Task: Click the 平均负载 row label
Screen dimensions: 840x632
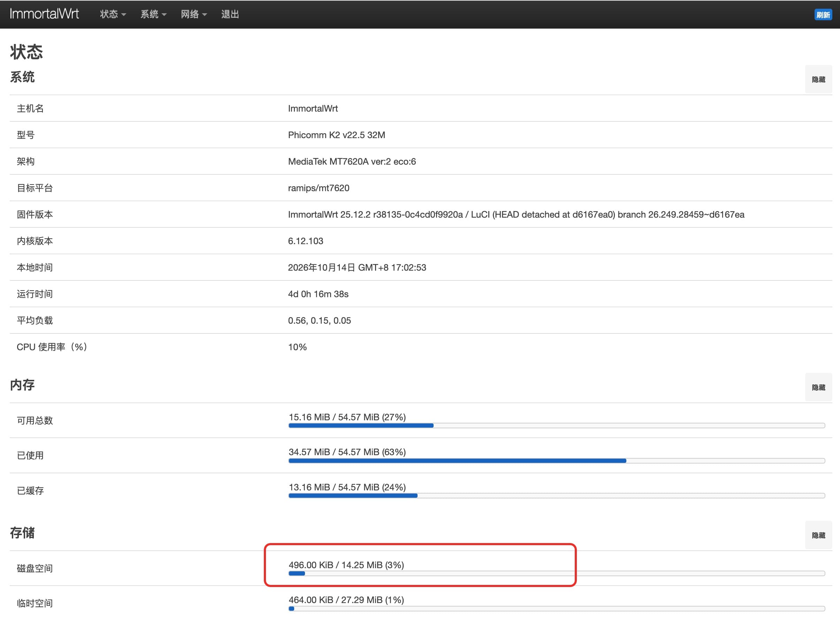Action: click(x=35, y=321)
